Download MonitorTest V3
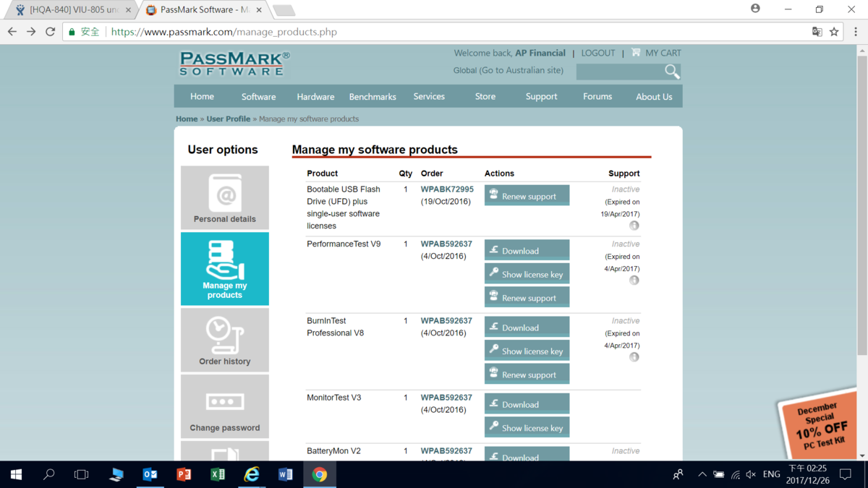The image size is (868, 488). [527, 404]
